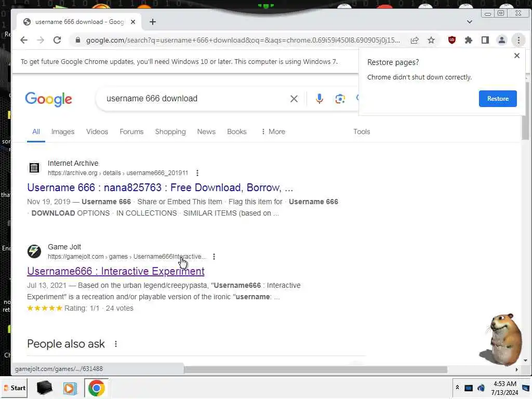Click the archive.org URL breadcrumb text
532x399 pixels.
tap(118, 173)
